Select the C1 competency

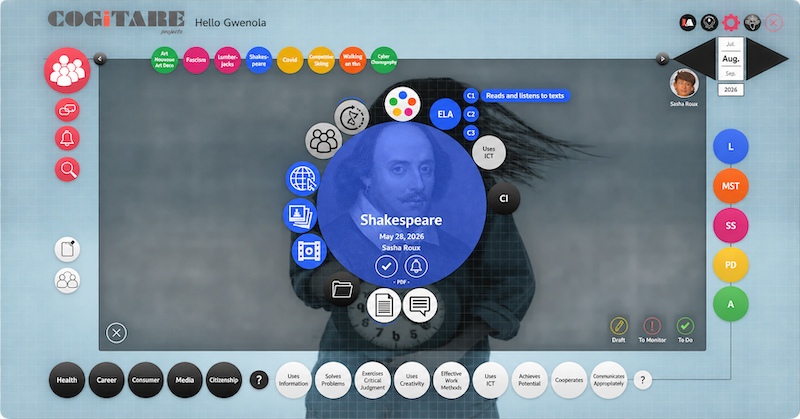[470, 95]
